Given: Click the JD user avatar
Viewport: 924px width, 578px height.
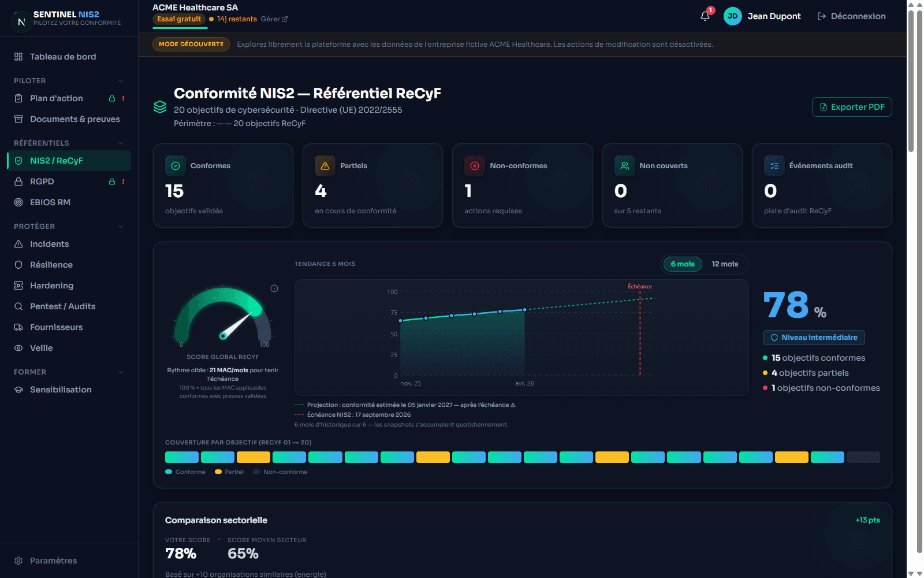Looking at the screenshot, I should [x=732, y=16].
